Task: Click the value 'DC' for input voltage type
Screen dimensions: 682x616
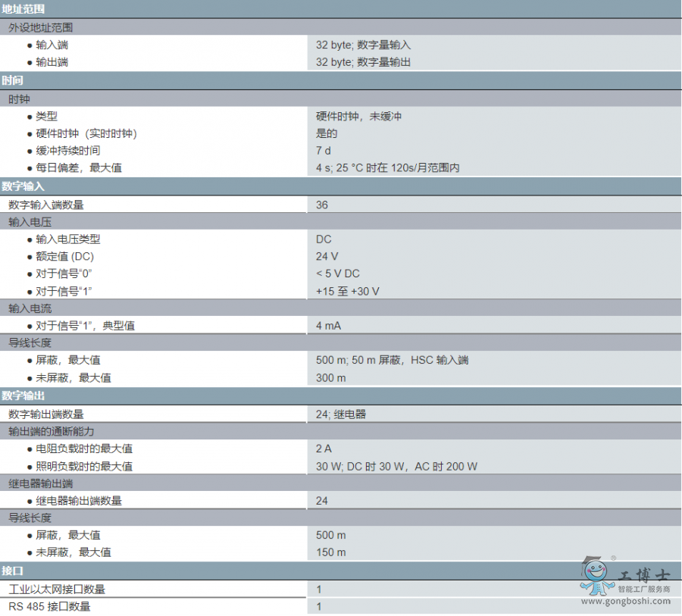Action: [324, 239]
